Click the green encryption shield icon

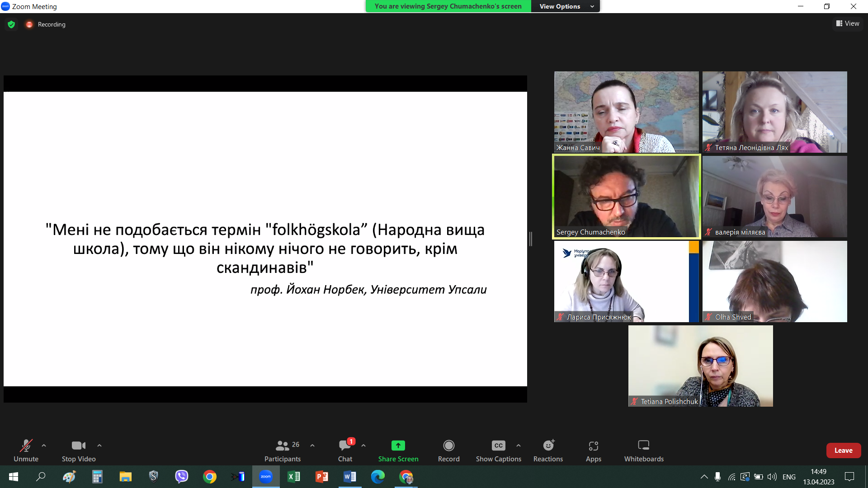tap(11, 24)
